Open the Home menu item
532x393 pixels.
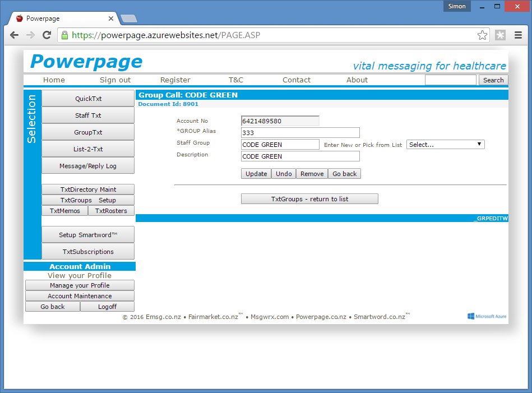pyautogui.click(x=54, y=80)
